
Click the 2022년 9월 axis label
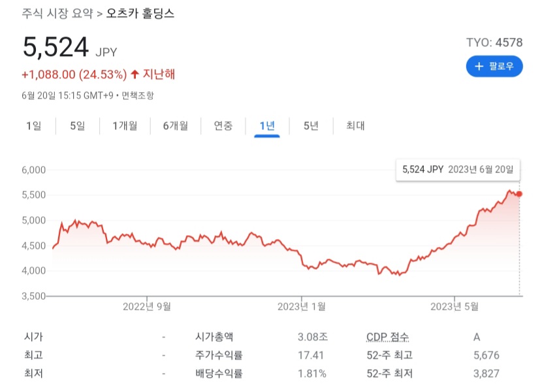[x=147, y=306]
